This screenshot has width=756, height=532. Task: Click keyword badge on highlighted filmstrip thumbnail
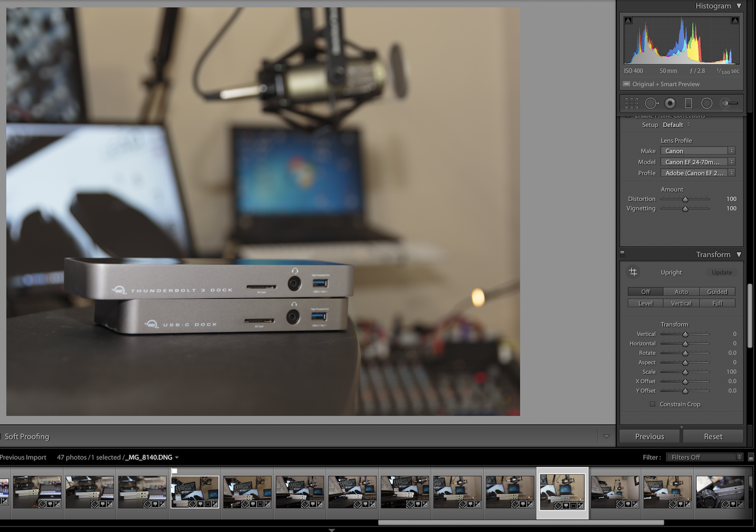click(x=558, y=506)
